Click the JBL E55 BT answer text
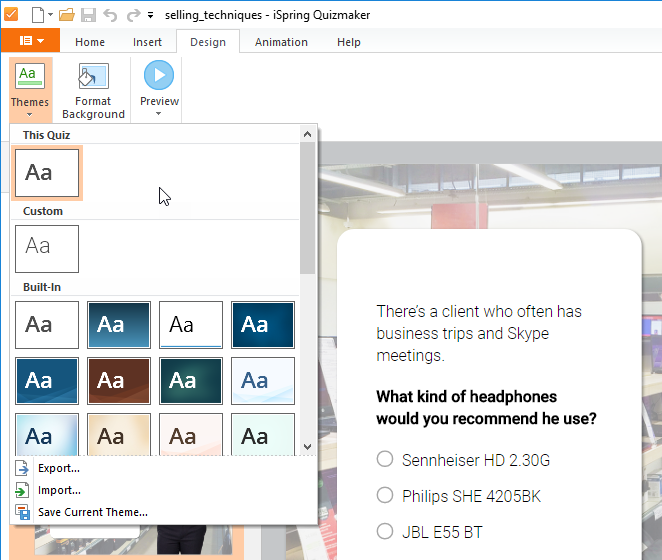662x560 pixels. (x=442, y=532)
